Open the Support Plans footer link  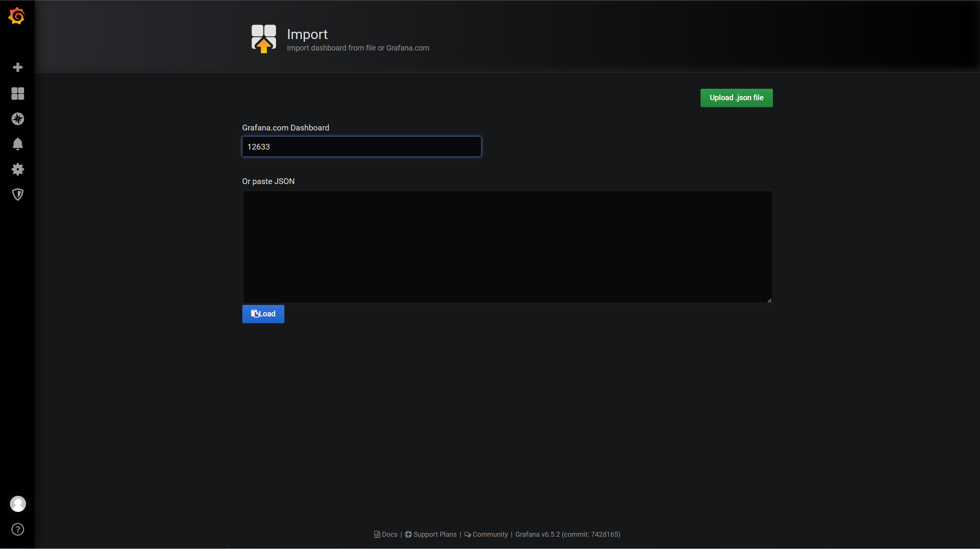coord(434,534)
